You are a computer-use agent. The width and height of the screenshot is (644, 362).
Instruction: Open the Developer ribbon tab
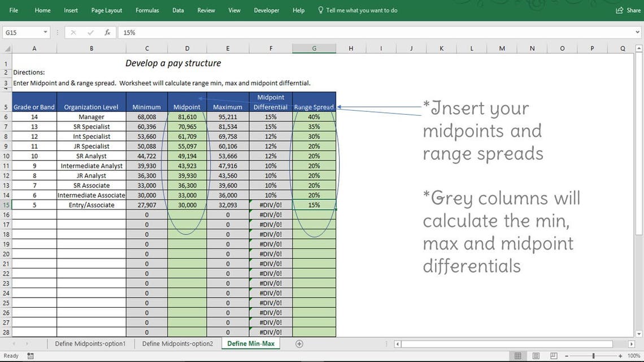(x=266, y=10)
